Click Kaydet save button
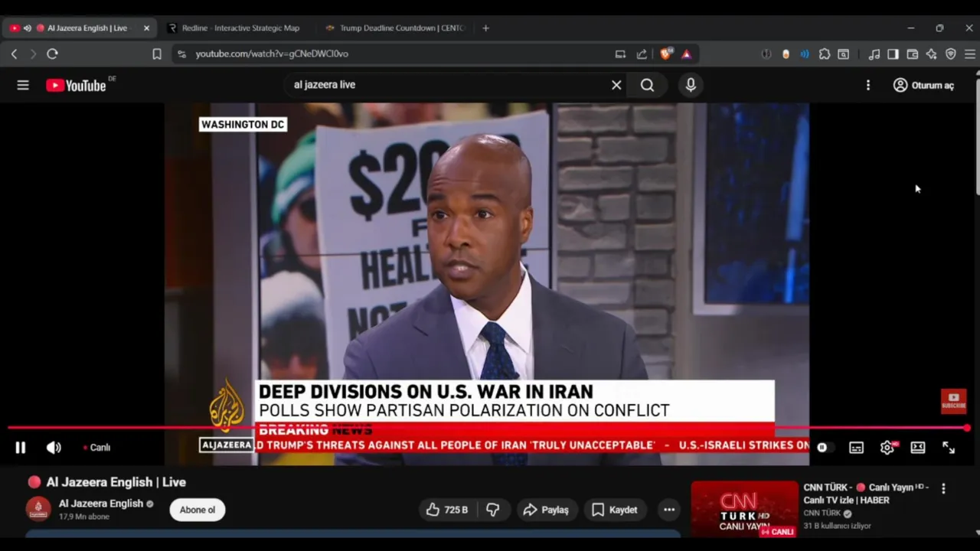 (x=615, y=510)
